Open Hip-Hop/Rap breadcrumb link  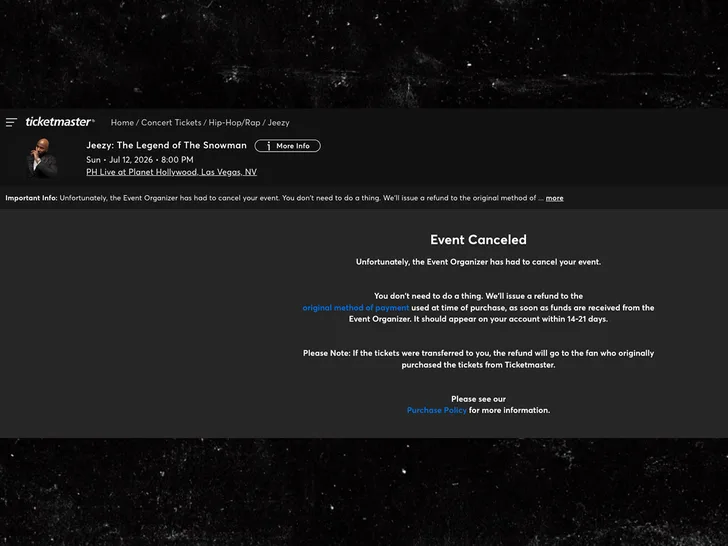pos(234,123)
